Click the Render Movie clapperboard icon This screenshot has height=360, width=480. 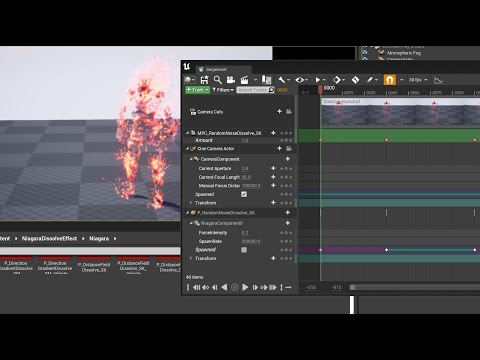[245, 80]
